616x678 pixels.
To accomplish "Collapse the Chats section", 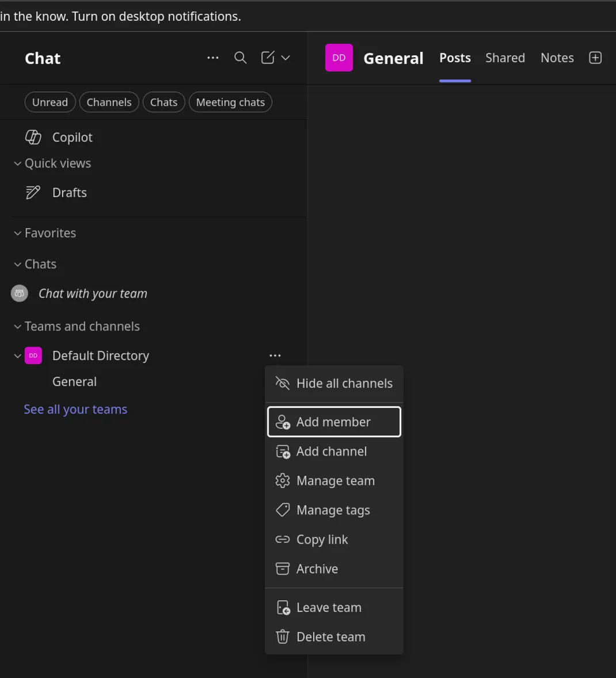I will (17, 264).
